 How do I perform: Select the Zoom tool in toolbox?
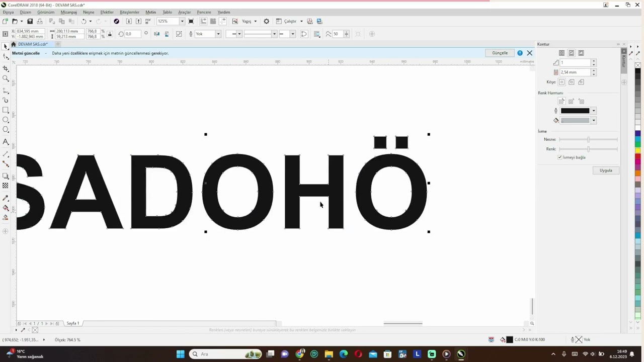6,78
